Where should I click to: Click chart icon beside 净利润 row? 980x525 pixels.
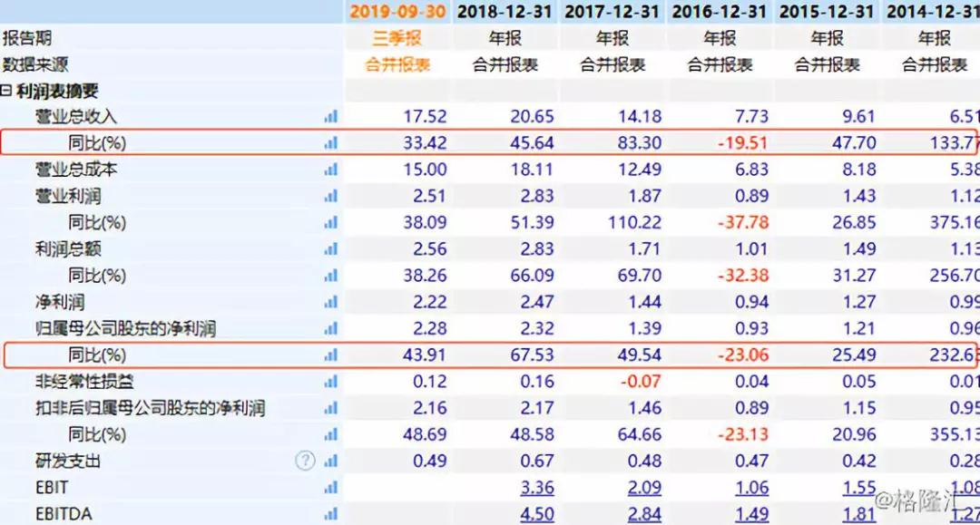(x=330, y=302)
